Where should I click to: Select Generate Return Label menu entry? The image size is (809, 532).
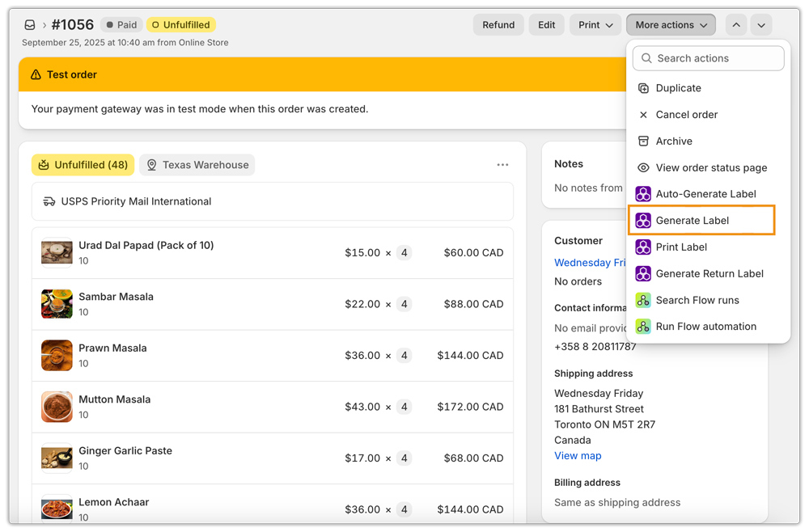pos(709,273)
